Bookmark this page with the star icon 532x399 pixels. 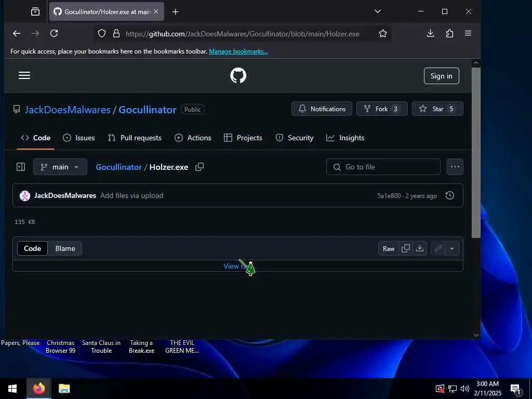pos(383,33)
